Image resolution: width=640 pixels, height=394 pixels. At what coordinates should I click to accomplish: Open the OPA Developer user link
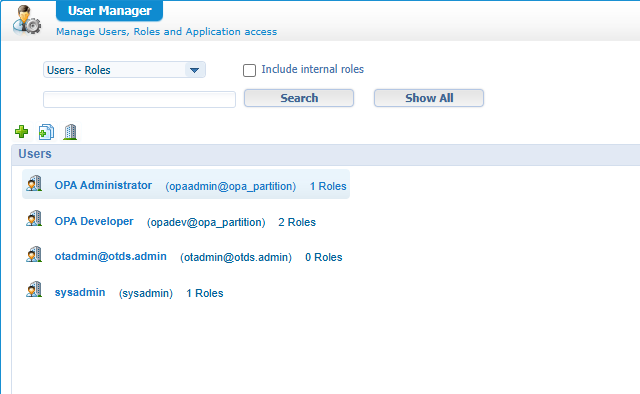pos(94,221)
